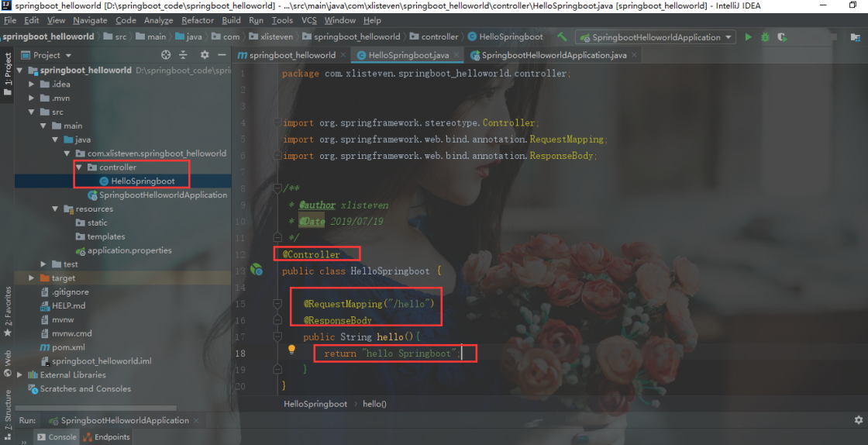The width and height of the screenshot is (868, 445).
Task: Open the Analyze menu
Action: (158, 20)
